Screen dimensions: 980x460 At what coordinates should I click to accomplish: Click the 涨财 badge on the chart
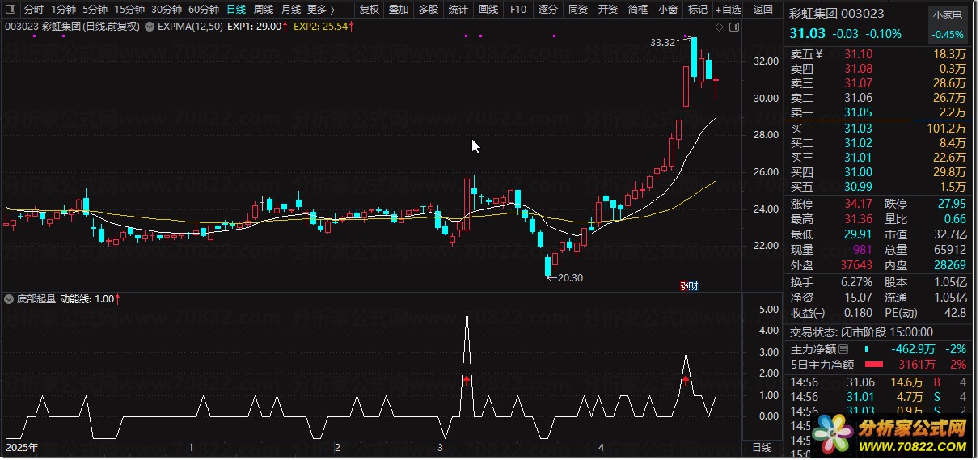pyautogui.click(x=689, y=285)
